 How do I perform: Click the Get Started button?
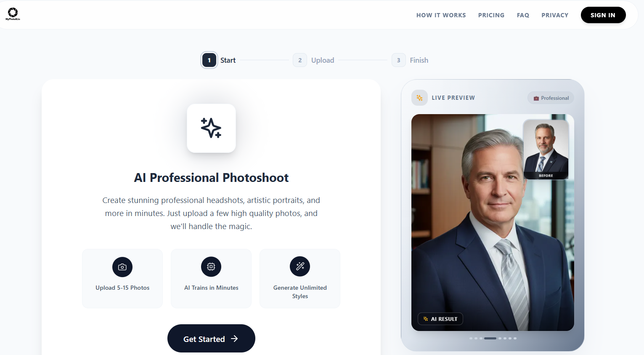pos(211,339)
